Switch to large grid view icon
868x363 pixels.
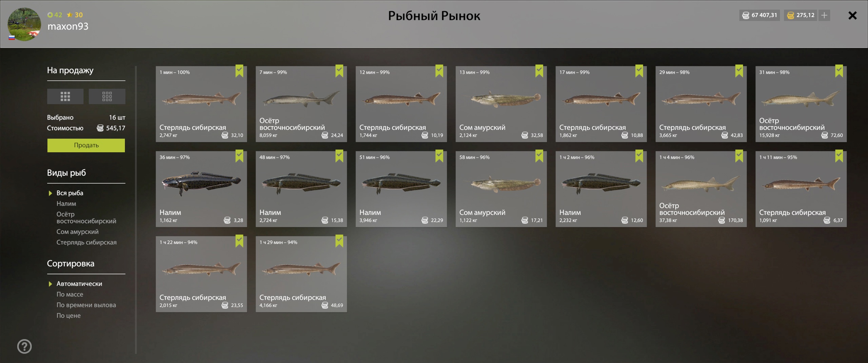coord(65,97)
